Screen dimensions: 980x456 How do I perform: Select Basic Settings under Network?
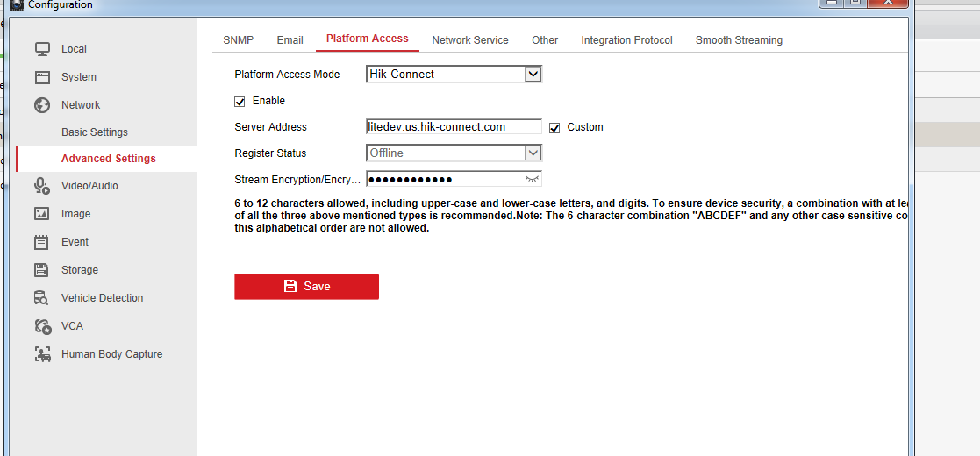point(95,132)
